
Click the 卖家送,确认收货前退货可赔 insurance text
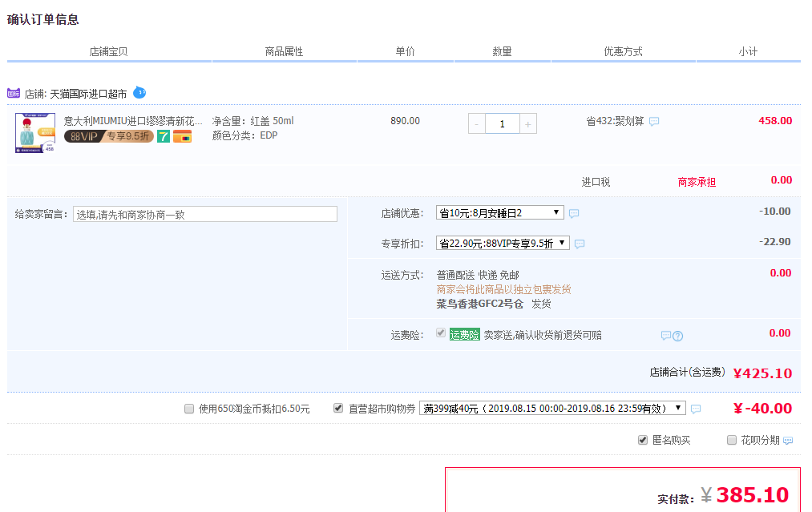pos(543,335)
